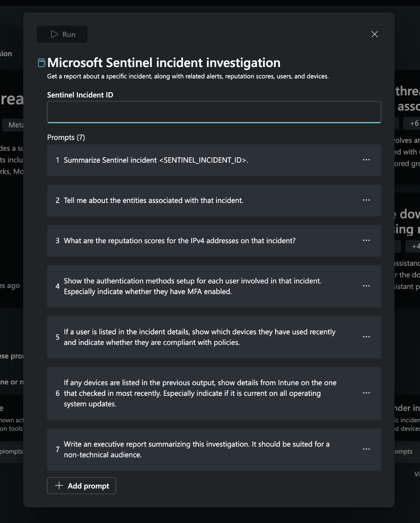The image size is (420, 523).
Task: Select the IPv4 reputation scores prompt
Action: tap(179, 241)
